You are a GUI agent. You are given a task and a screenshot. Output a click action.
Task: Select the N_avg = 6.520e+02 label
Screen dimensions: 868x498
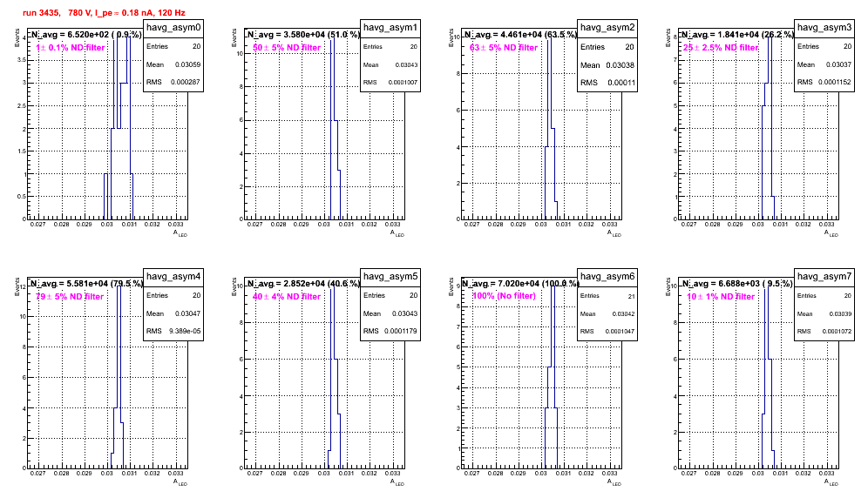coord(85,34)
